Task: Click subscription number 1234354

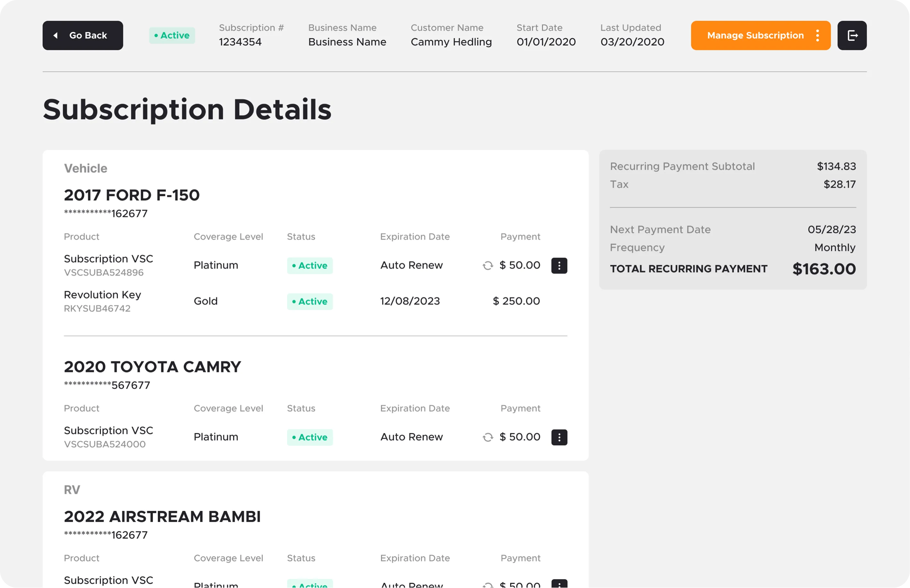Action: (240, 42)
